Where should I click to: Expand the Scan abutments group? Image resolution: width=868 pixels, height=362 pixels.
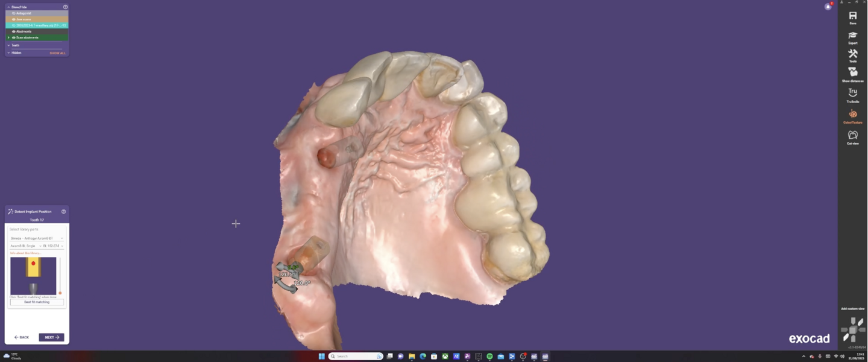click(8, 37)
